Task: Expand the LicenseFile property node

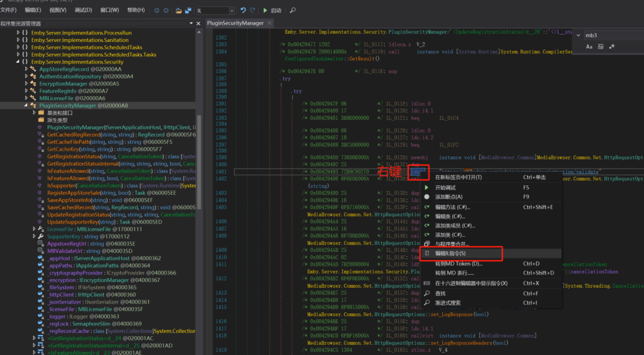Action: 34,229
